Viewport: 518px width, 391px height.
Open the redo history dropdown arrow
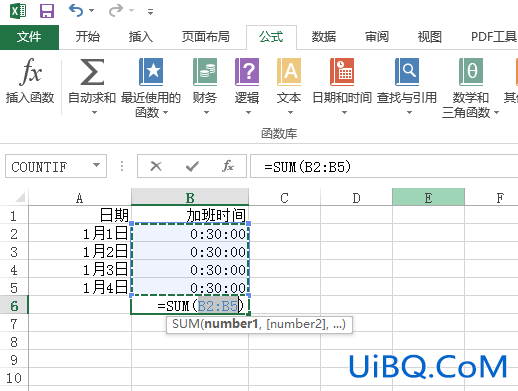(131, 11)
